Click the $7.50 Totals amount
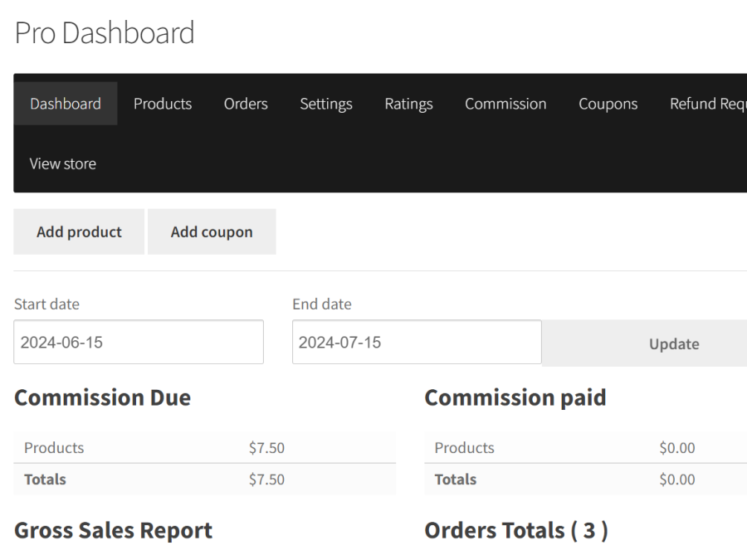 pos(266,479)
